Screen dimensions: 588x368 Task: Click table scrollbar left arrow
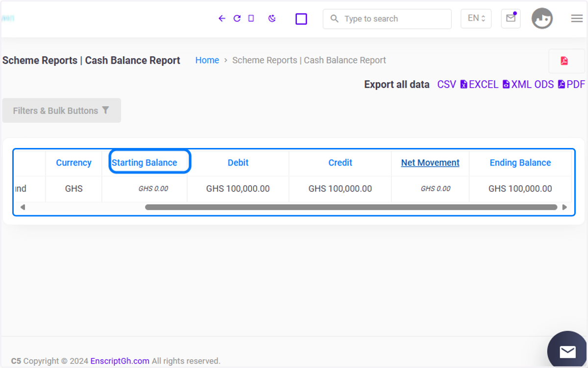click(22, 207)
